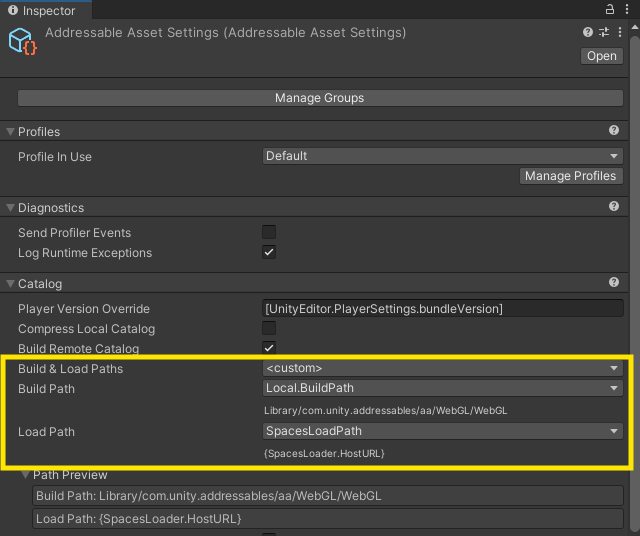
Task: Open the Profile In Use dropdown
Action: click(442, 156)
